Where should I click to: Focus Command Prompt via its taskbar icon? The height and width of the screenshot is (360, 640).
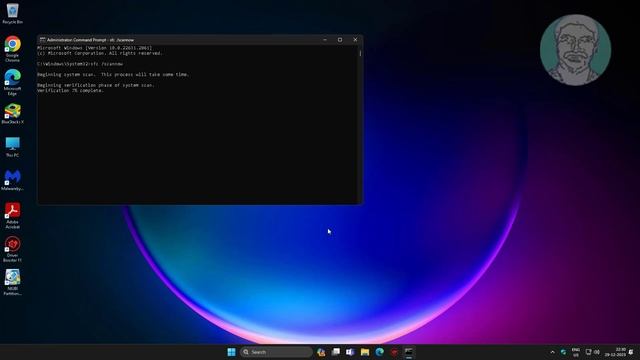(409, 352)
